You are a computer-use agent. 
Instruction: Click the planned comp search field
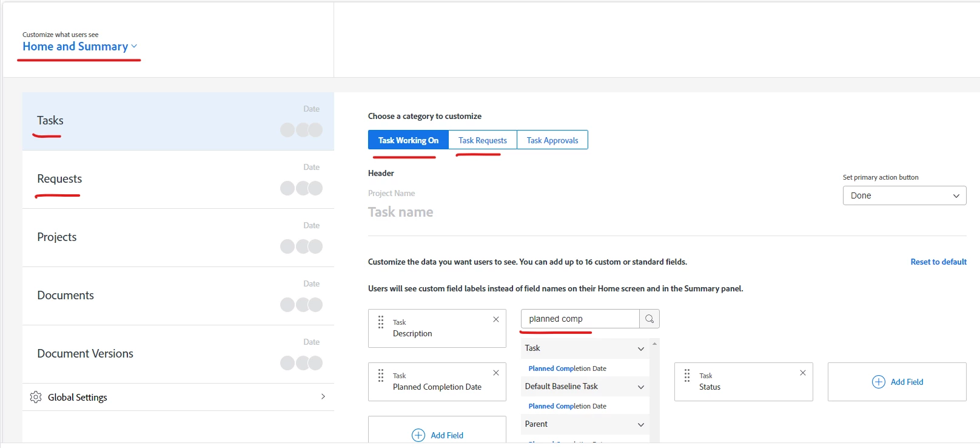pyautogui.click(x=580, y=319)
